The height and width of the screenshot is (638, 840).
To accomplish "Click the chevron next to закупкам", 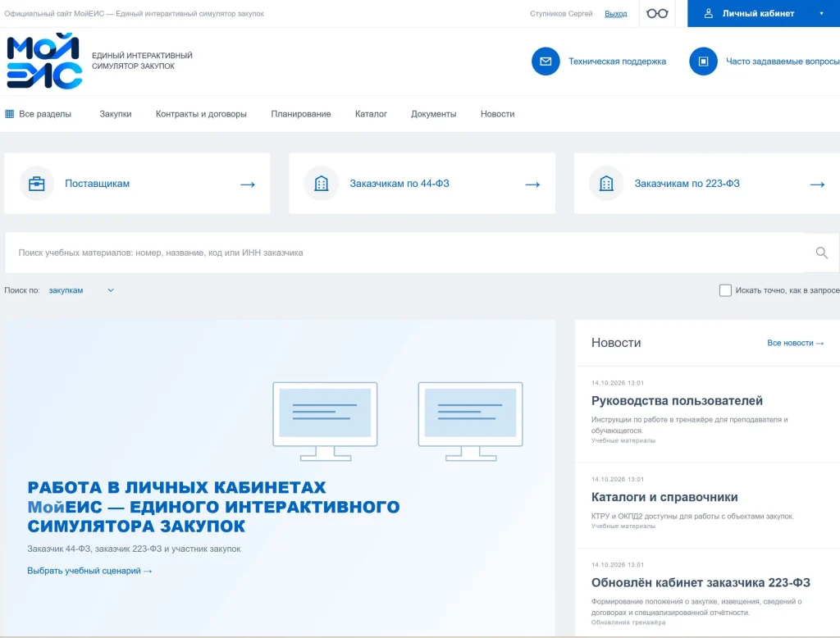I will coord(111,289).
